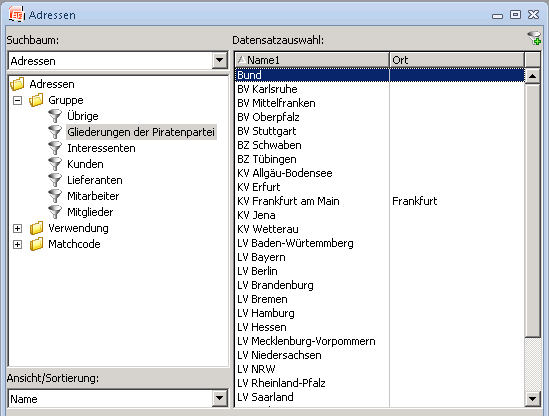Select Gliederungen der Piratenpartei filter
The height and width of the screenshot is (416, 549).
point(141,132)
